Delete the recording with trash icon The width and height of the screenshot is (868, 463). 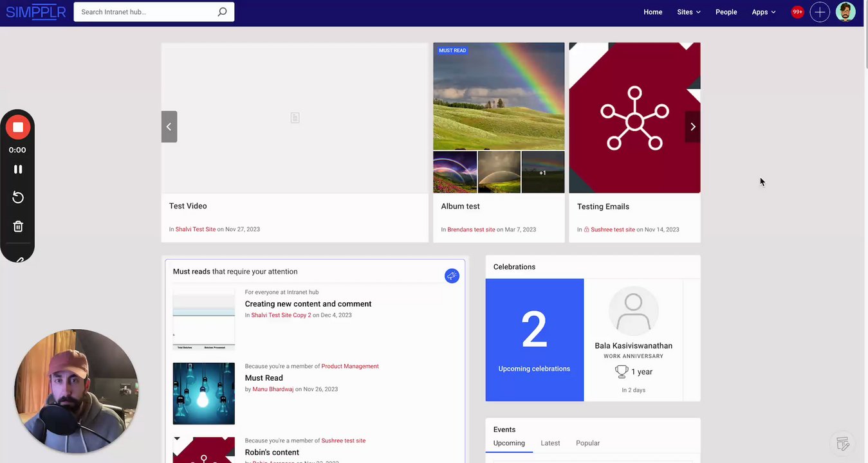[x=18, y=226]
